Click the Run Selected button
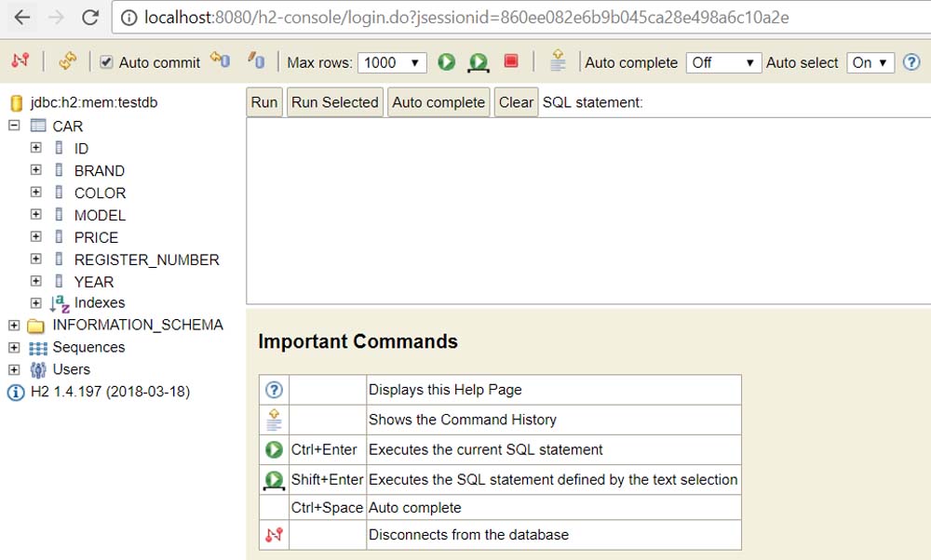 (335, 102)
